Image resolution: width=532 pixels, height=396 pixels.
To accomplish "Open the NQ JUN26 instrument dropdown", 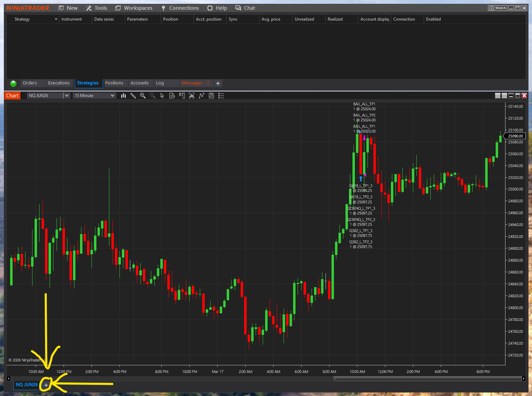I will coord(67,95).
